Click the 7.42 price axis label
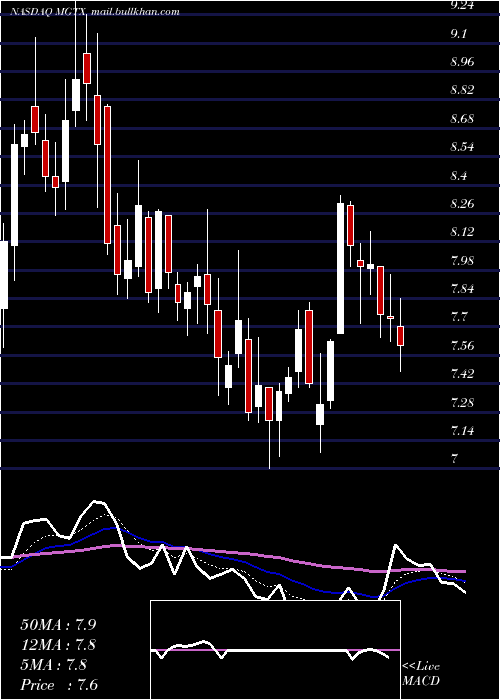 pos(462,374)
